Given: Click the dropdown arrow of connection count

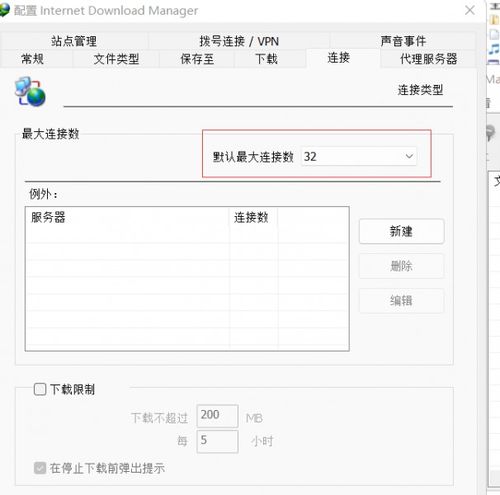Looking at the screenshot, I should tap(409, 156).
